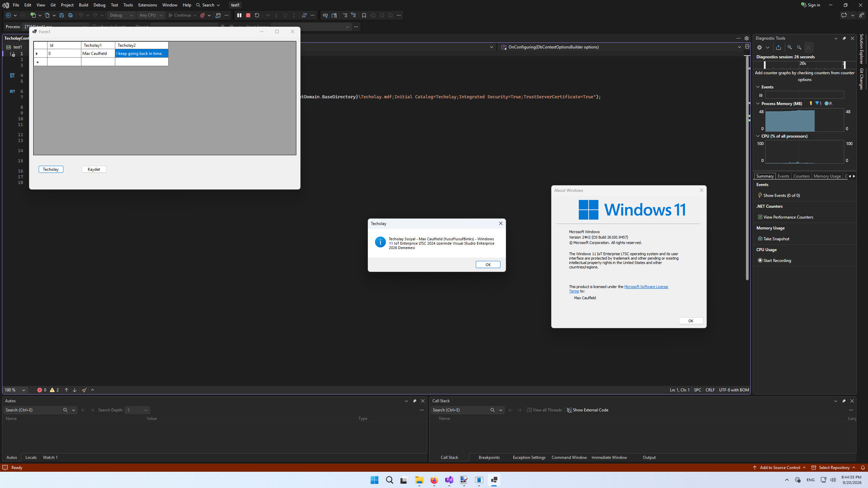Click the code editor vertical scrollbar
The width and height of the screenshot is (868, 488).
click(747, 168)
